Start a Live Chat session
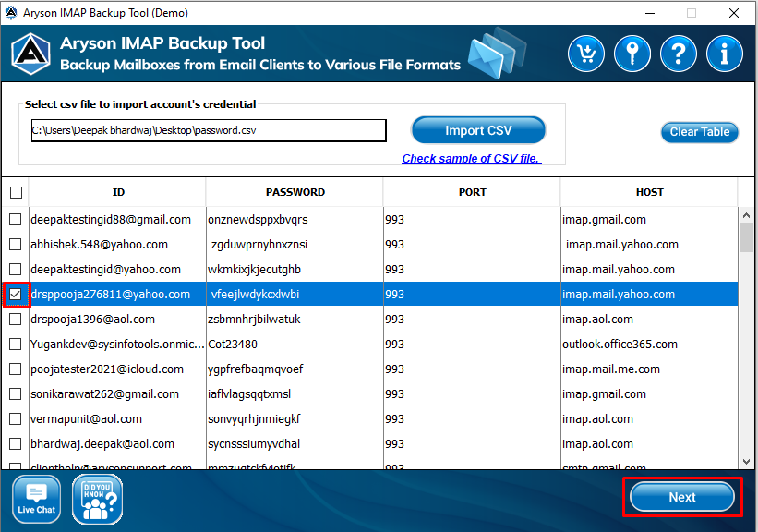 [x=36, y=500]
